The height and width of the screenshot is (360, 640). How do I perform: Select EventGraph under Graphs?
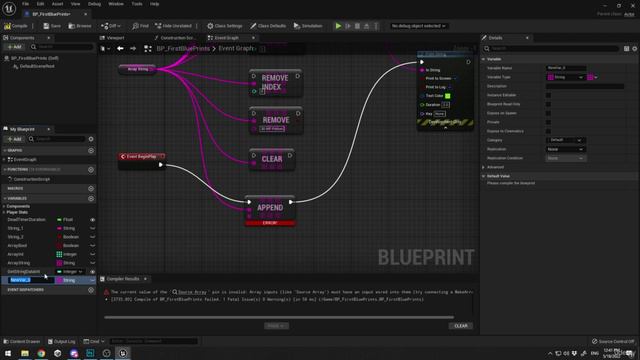25,160
